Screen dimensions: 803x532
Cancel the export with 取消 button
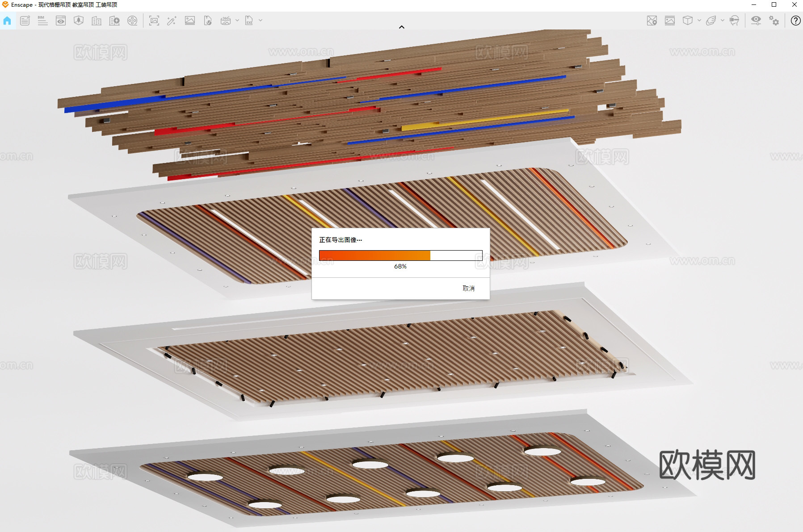click(468, 289)
